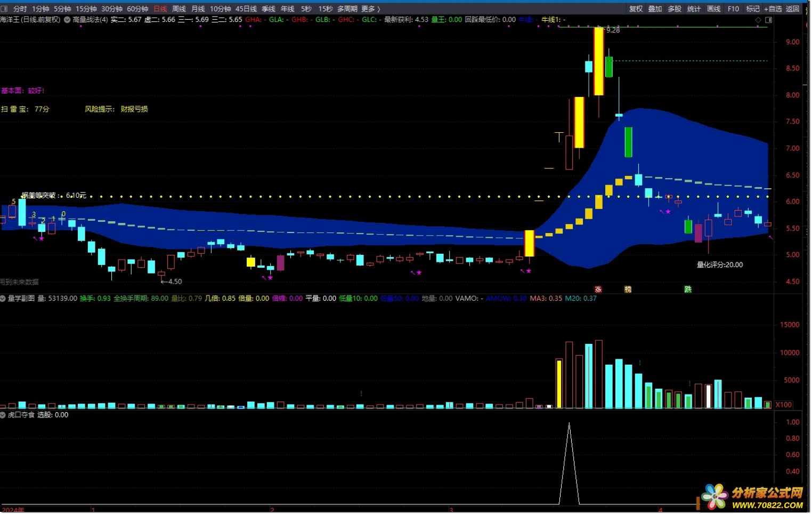Image resolution: width=812 pixels, height=514 pixels.
Task: Click the month 2 marker on the timeline
Action: tap(272, 510)
